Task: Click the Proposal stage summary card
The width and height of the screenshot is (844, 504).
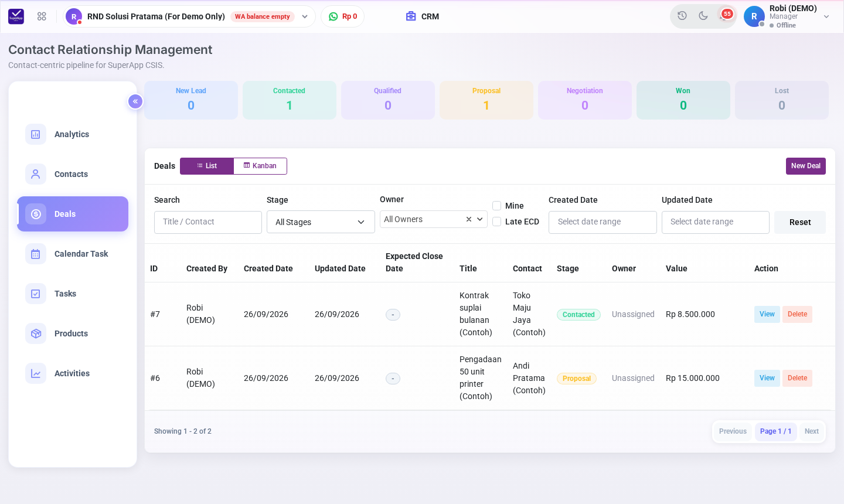Action: click(x=486, y=100)
